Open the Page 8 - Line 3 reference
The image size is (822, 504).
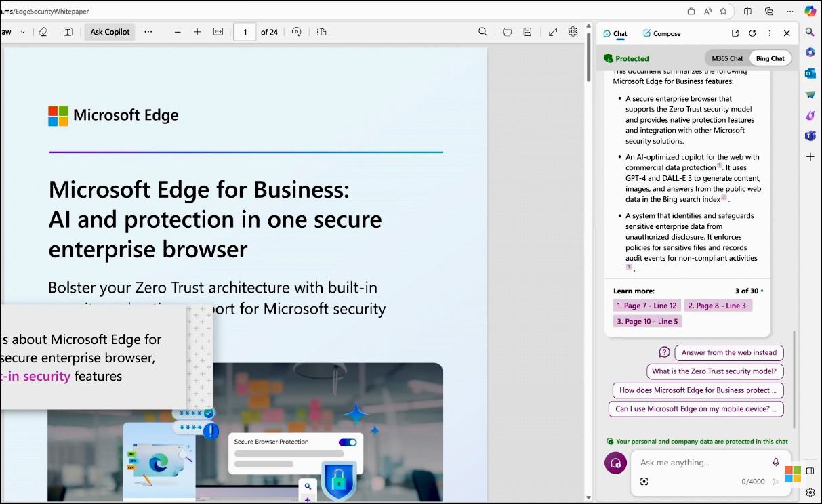(718, 306)
